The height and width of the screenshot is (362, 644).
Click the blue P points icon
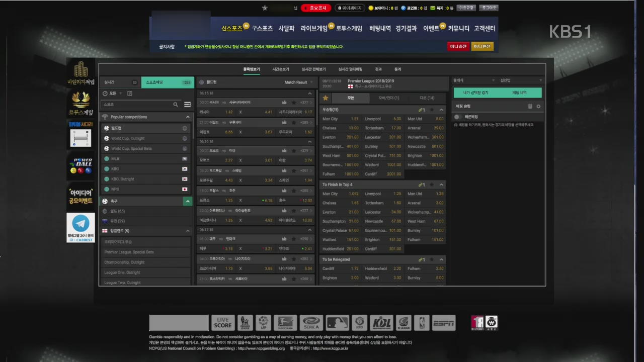(x=404, y=8)
